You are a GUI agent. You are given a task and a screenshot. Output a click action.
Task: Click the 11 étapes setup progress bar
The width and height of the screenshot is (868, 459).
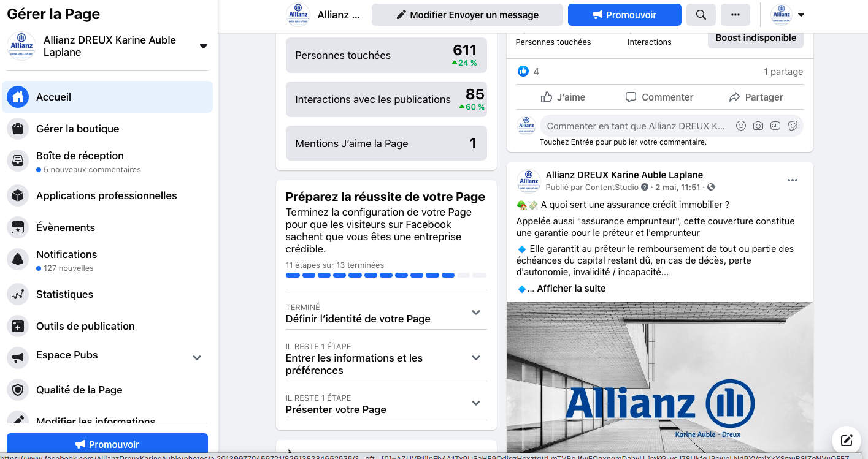(386, 275)
